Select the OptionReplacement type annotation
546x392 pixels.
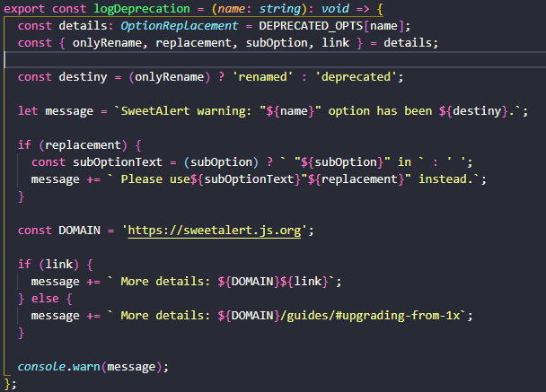coord(180,26)
